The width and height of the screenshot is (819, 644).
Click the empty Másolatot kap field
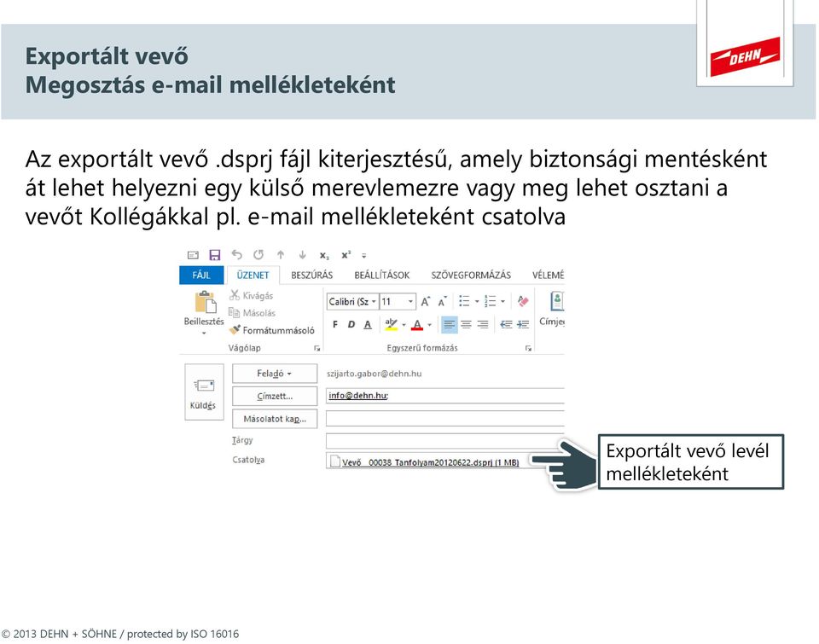point(445,418)
